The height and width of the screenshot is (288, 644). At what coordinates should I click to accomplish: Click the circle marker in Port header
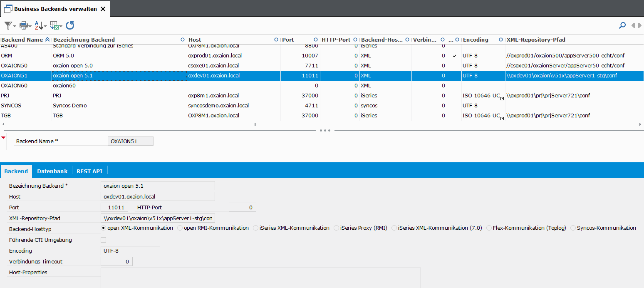[316, 40]
